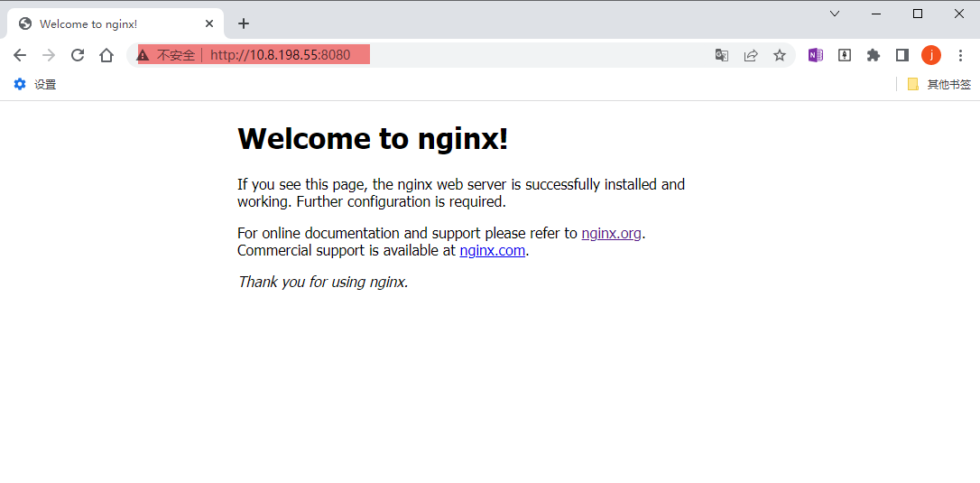Click the Welcome to nginx! heading

(x=373, y=138)
